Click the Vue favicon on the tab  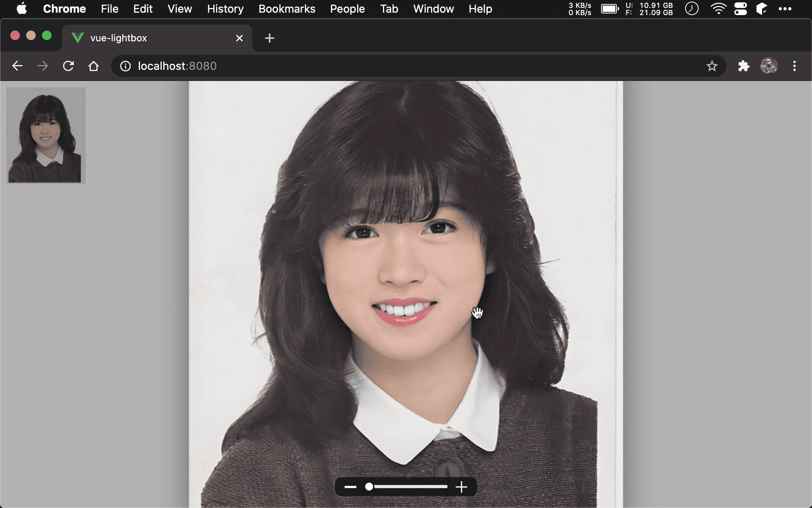pyautogui.click(x=77, y=38)
